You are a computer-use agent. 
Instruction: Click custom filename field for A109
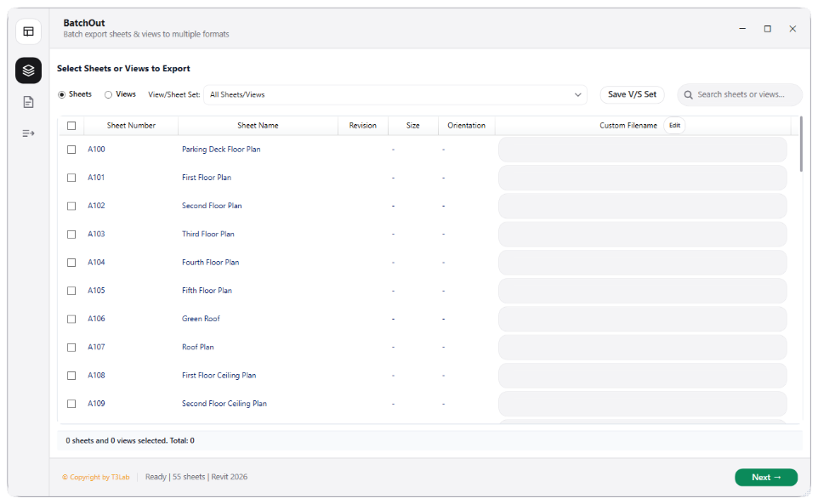[x=642, y=404]
